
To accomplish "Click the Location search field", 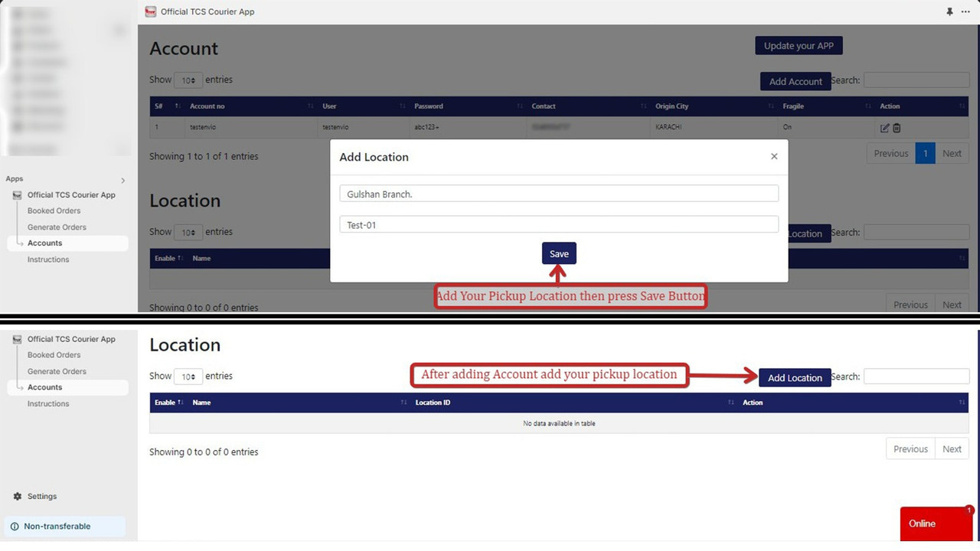I will [916, 376].
